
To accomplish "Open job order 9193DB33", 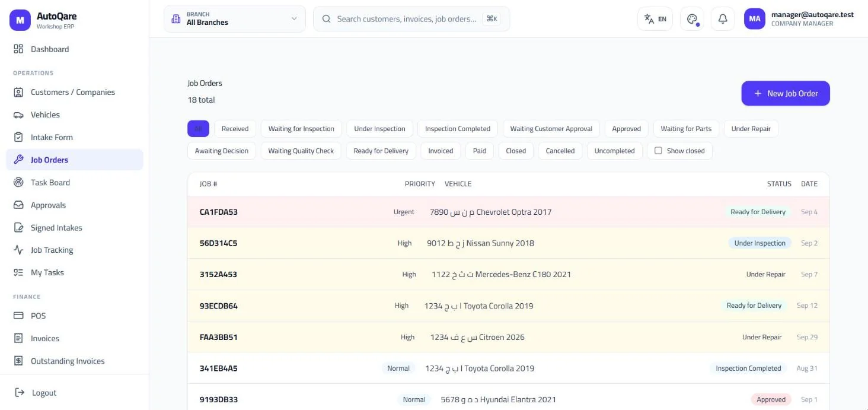I will (x=509, y=397).
